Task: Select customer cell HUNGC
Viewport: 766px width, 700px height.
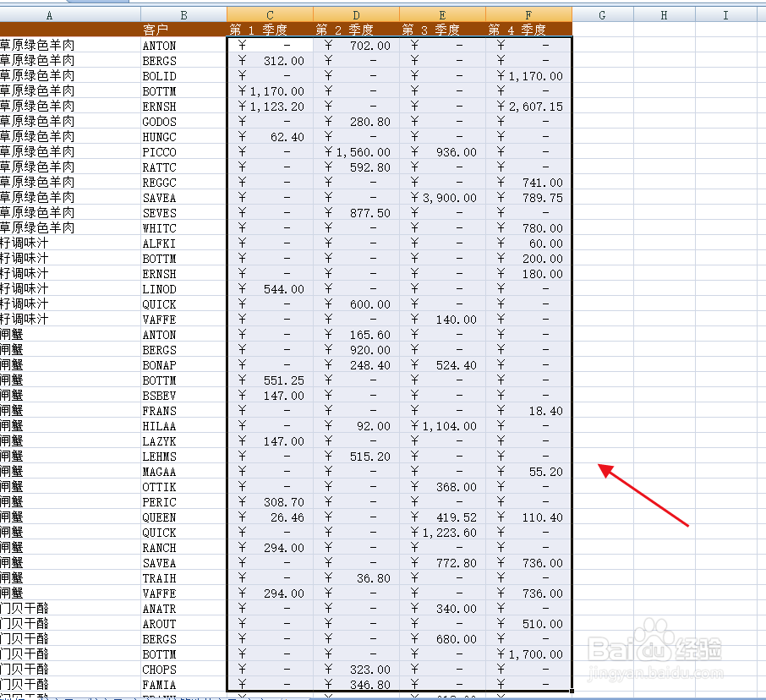Action: click(x=183, y=137)
